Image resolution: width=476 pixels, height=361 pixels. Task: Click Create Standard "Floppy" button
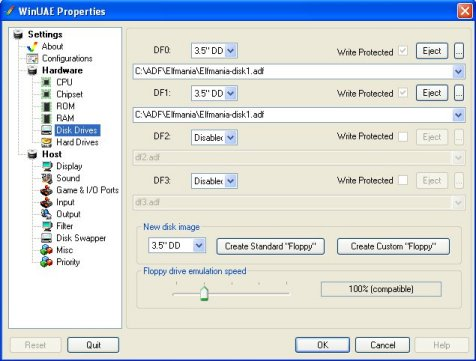(270, 247)
